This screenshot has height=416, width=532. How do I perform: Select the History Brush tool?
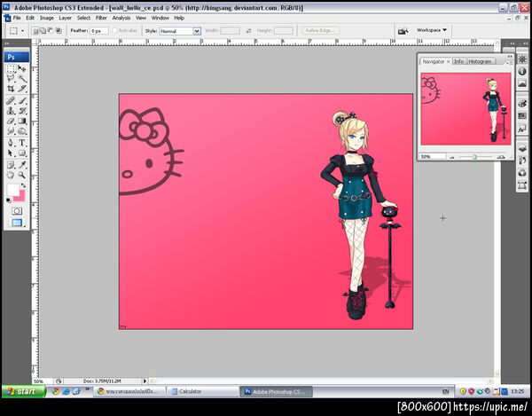coord(22,111)
